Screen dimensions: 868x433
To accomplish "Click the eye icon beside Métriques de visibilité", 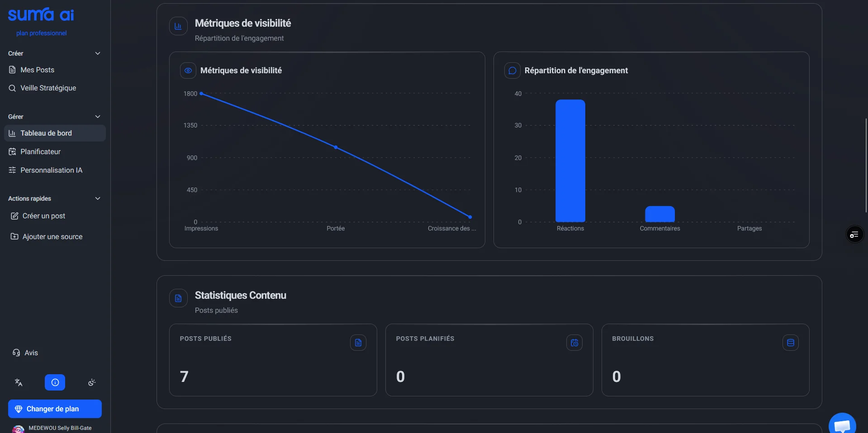I will click(x=188, y=71).
